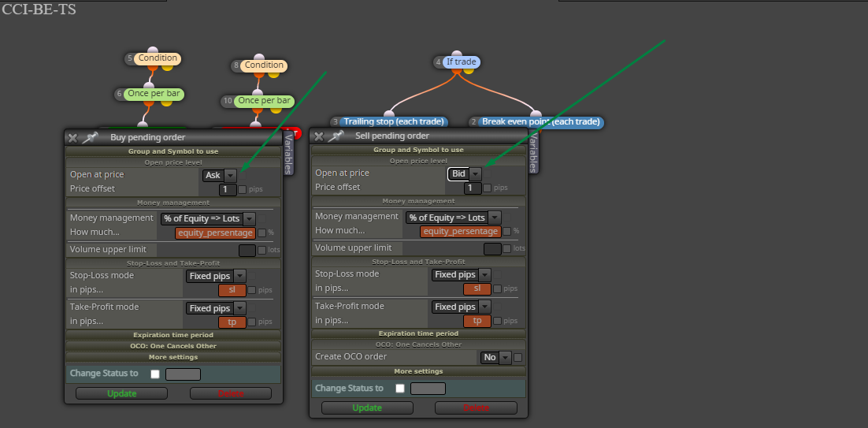Toggle How much % checkbox in Buy panel
Image resolution: width=868 pixels, height=428 pixels.
[262, 233]
